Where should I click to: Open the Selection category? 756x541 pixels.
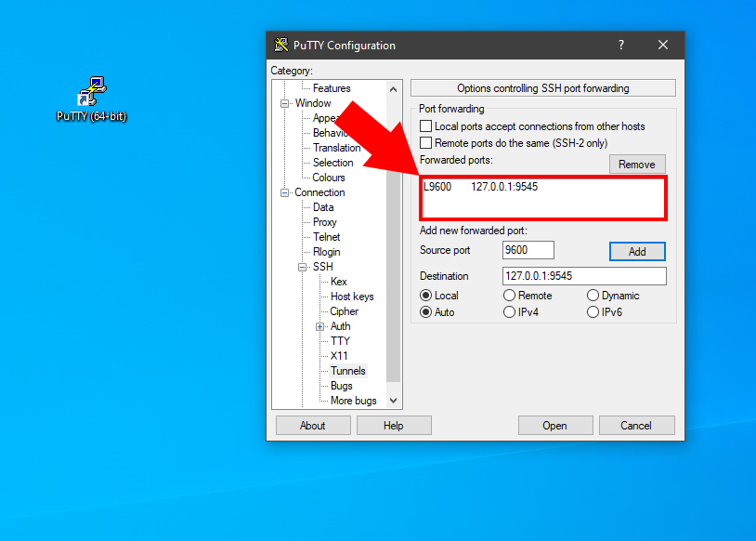(x=332, y=163)
